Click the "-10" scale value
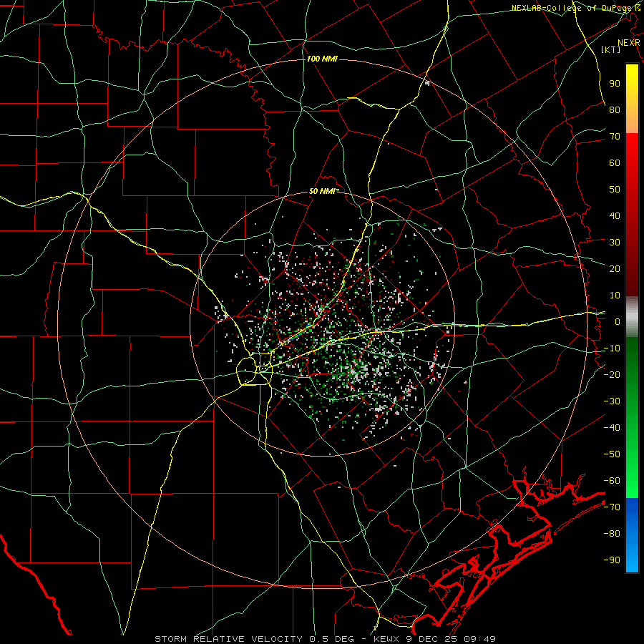 612,348
